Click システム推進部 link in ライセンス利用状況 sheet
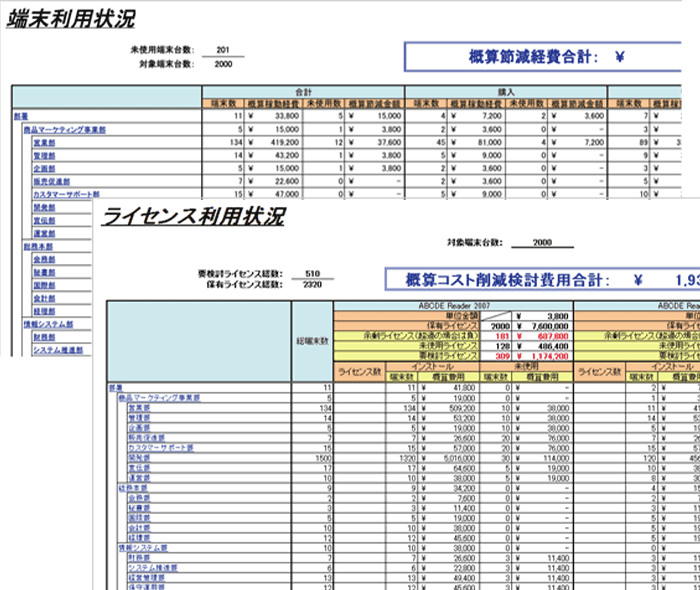The height and width of the screenshot is (590, 700). coord(153,568)
